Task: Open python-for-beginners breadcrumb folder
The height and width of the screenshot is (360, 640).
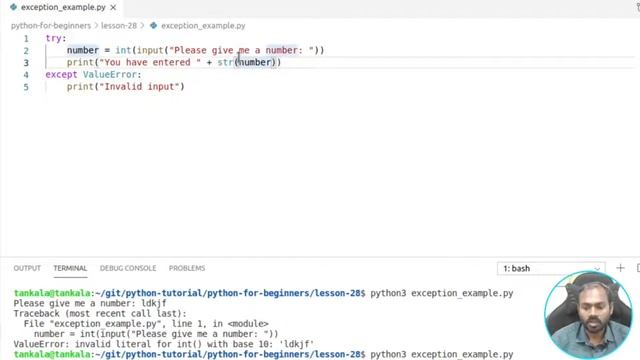Action: click(x=51, y=25)
